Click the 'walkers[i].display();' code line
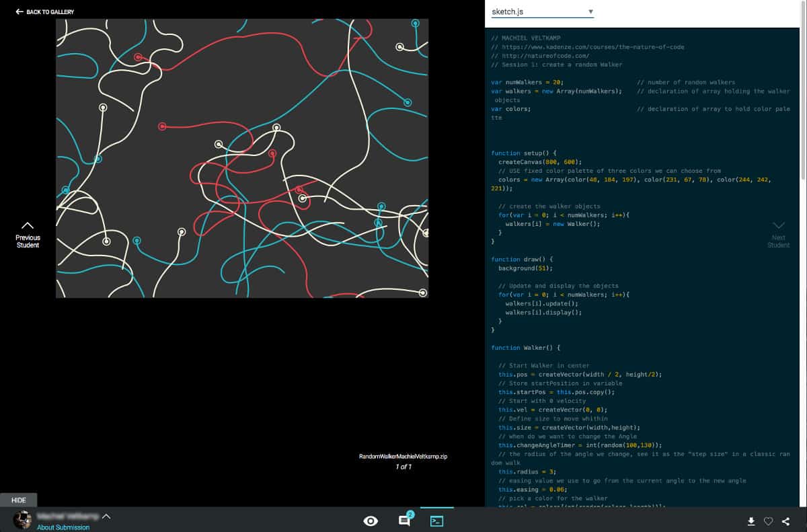807x532 pixels. 543,312
